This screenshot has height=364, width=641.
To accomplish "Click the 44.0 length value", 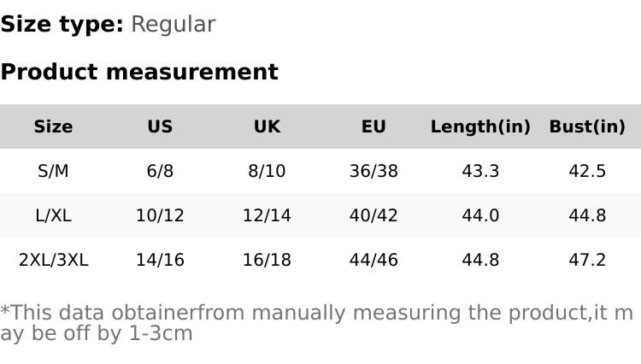I will point(480,216).
